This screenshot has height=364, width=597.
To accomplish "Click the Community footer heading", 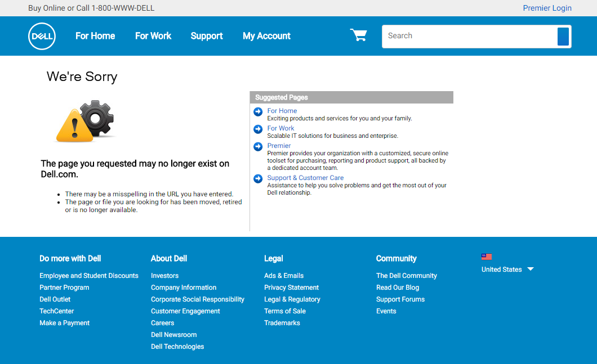I will click(x=396, y=259).
